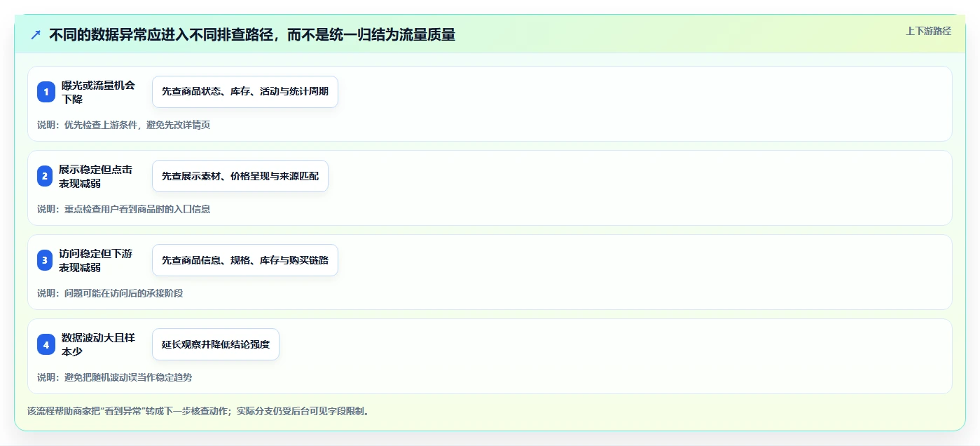Click the heading 数据波动大且样本少
Image resolution: width=980 pixels, height=446 pixels.
99,344
